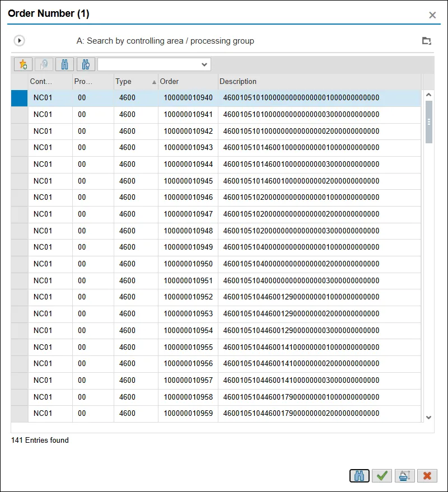Image resolution: width=448 pixels, height=492 pixels.
Task: Sort by the Type column header
Action: (x=134, y=82)
